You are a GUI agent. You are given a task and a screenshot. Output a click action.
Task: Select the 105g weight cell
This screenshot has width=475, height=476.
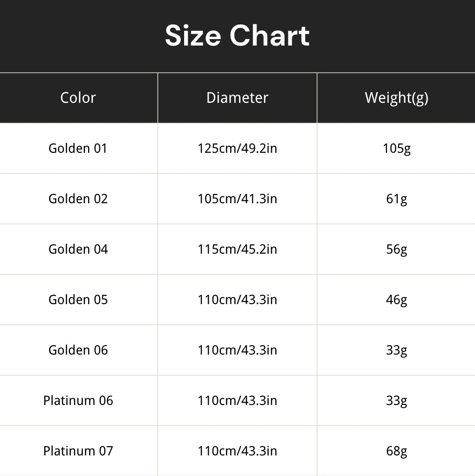(396, 149)
